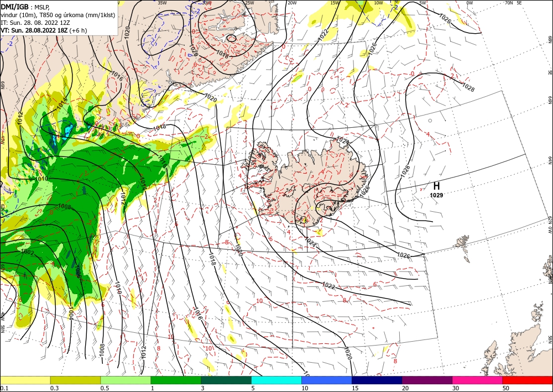Screen dimensions: 553x392
Task: Click the 25W longitude label
Action: tap(249, 3)
